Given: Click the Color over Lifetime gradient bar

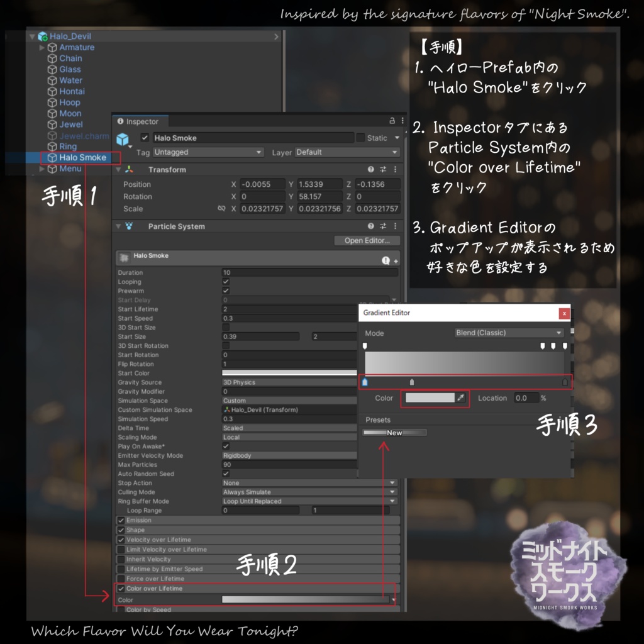Looking at the screenshot, I should click(x=306, y=600).
